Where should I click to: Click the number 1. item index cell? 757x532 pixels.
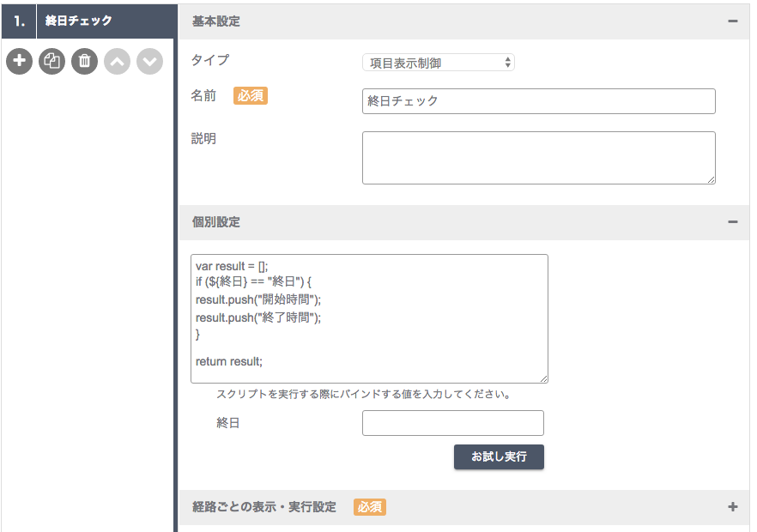click(x=19, y=21)
